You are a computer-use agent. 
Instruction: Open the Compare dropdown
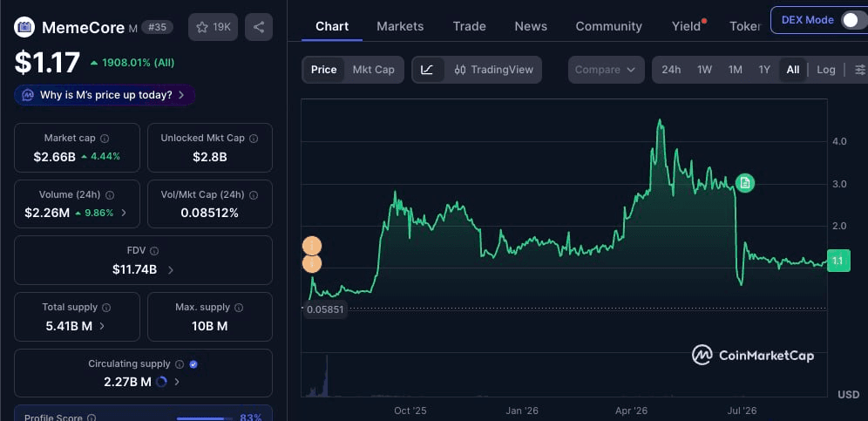pos(607,70)
